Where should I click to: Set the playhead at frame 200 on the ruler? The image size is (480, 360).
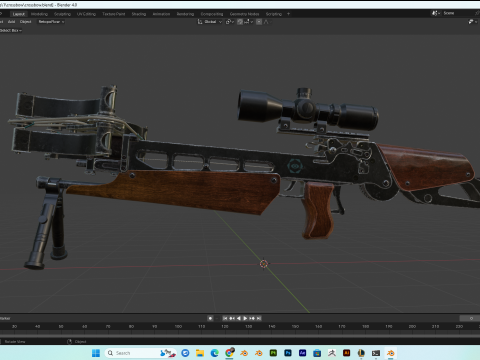412,326
